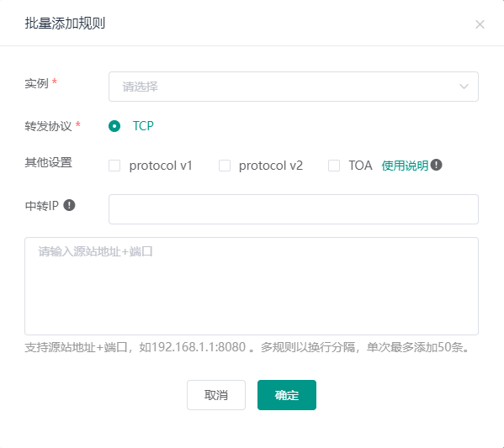Screen dimensions: 504x448
Task: Click the info icon beside 使用说明
Action: (x=436, y=165)
